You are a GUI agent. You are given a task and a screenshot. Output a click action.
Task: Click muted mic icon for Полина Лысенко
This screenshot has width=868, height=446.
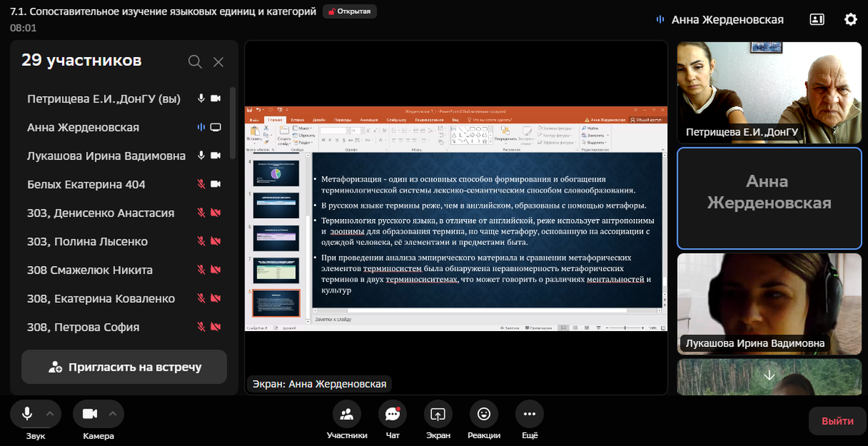[x=201, y=241]
